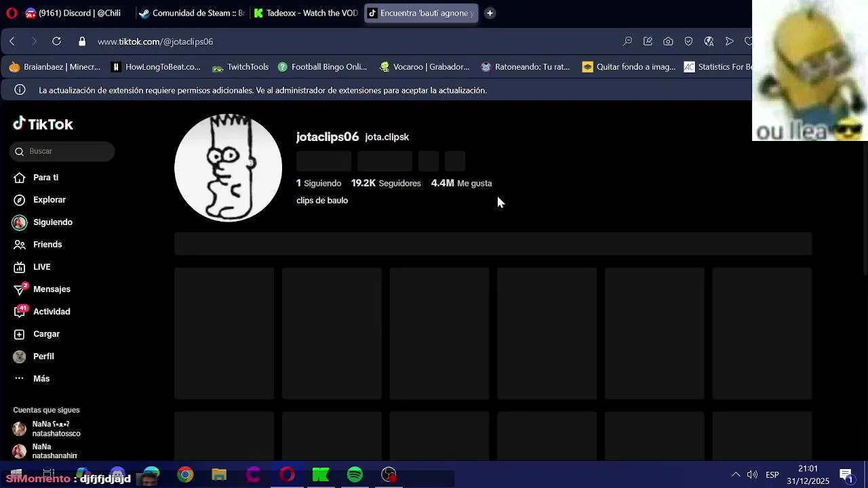The image size is (868, 488).
Task: Click the jotaclips06 username heading
Action: pyautogui.click(x=328, y=137)
